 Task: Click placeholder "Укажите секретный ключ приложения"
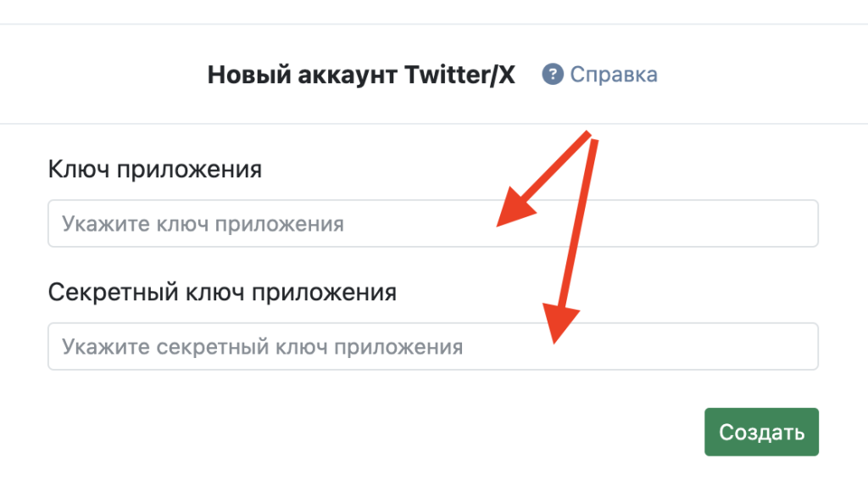click(262, 348)
